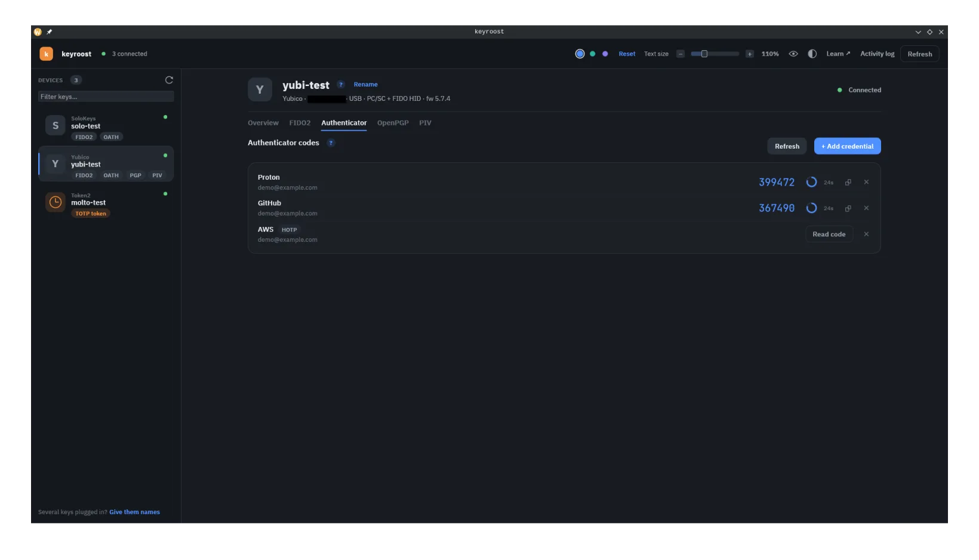Toggle the eye privacy icon in header
Image resolution: width=979 pixels, height=560 pixels.
tap(793, 54)
